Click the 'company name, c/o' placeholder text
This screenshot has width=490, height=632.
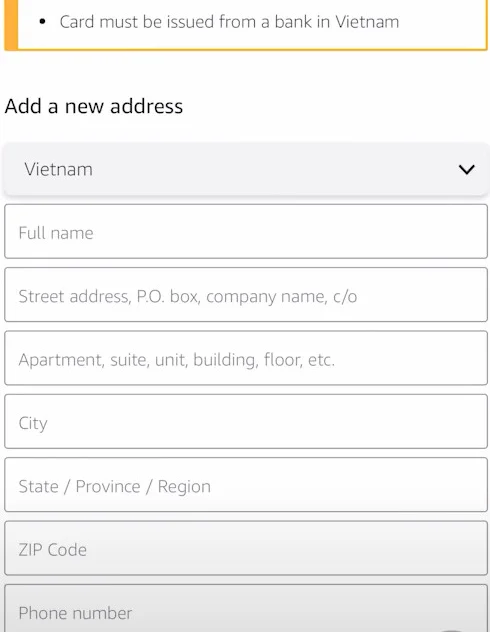[281, 297]
